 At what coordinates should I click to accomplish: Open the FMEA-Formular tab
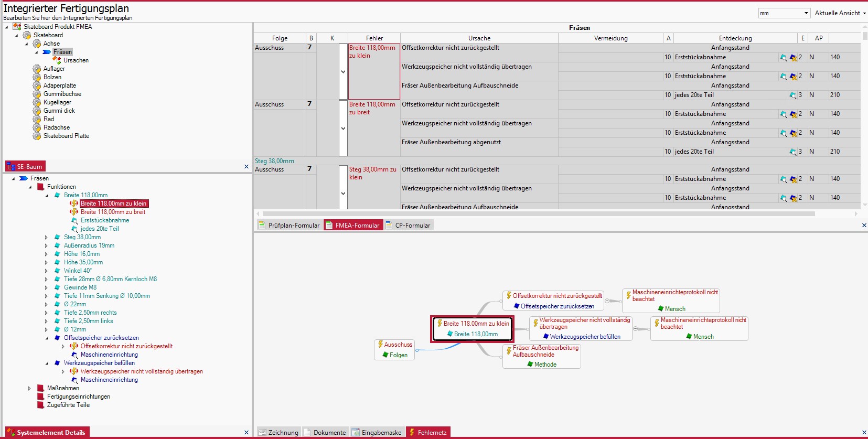tap(353, 225)
